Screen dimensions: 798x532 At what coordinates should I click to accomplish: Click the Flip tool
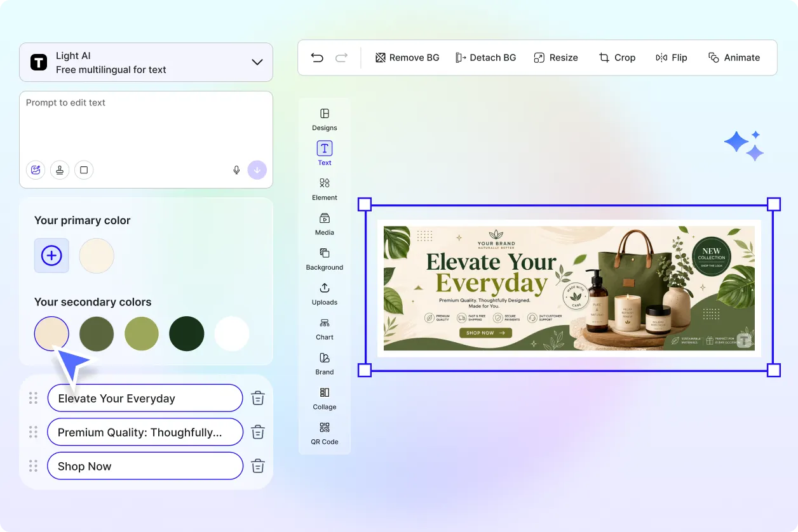click(672, 58)
